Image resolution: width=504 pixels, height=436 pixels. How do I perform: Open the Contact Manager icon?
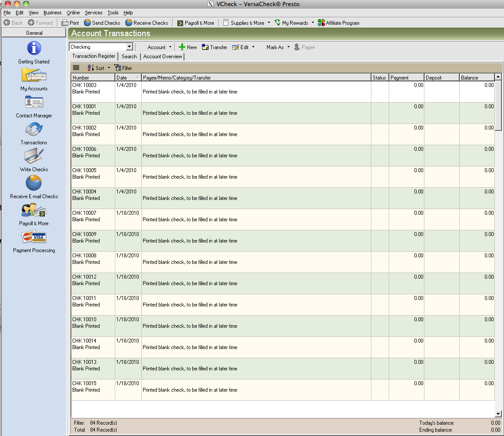coord(34,103)
